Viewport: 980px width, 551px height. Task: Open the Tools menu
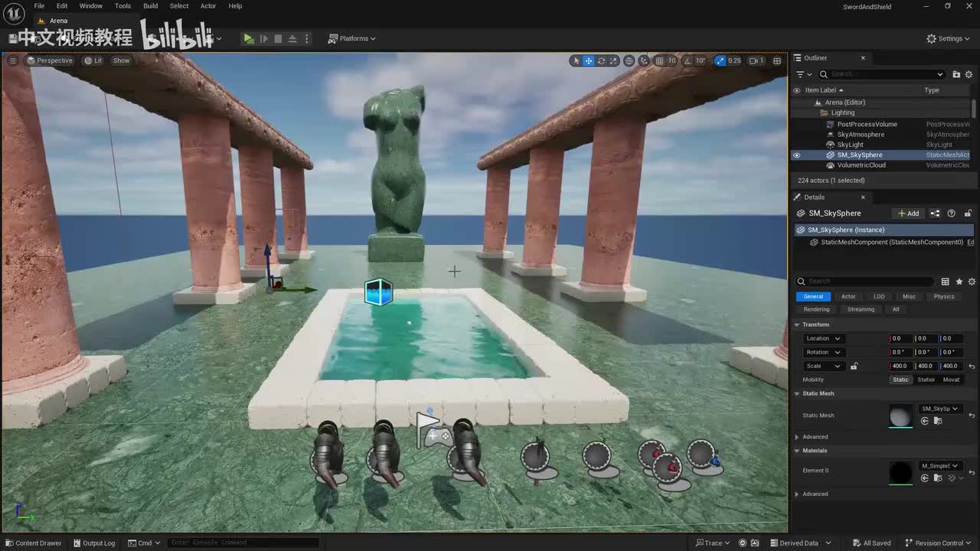tap(122, 6)
